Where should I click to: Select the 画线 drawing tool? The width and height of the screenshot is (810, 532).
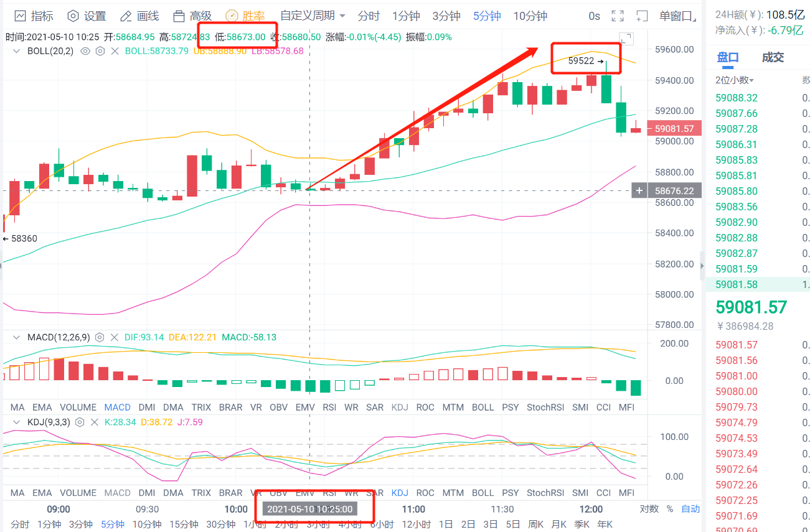click(x=139, y=16)
